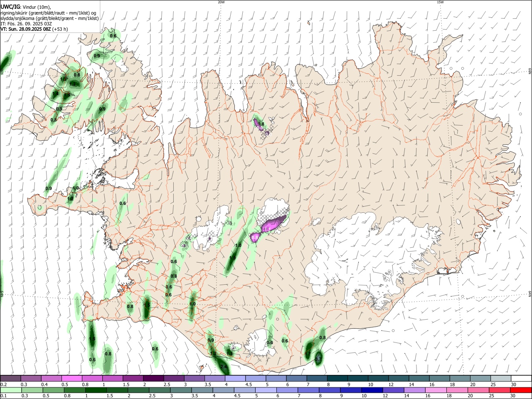
Task: Click the violet swatch between 12 and 14, lower scale
Action: click(393, 390)
